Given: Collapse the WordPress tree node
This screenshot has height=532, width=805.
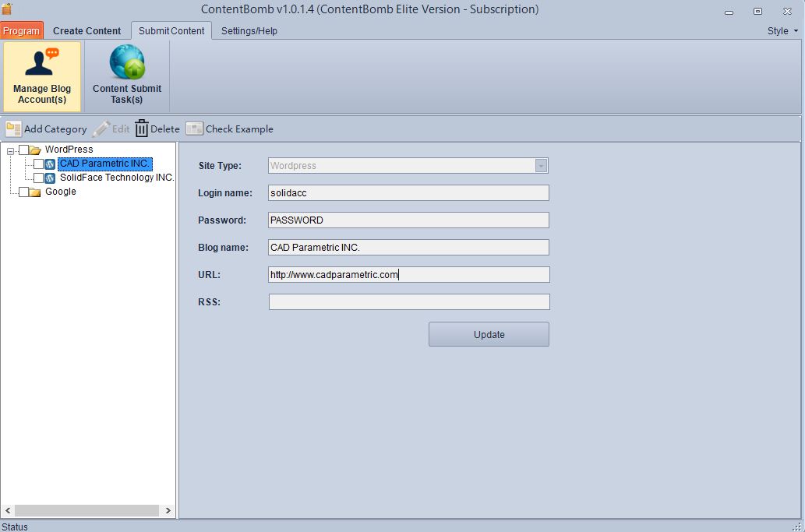Looking at the screenshot, I should 10,150.
